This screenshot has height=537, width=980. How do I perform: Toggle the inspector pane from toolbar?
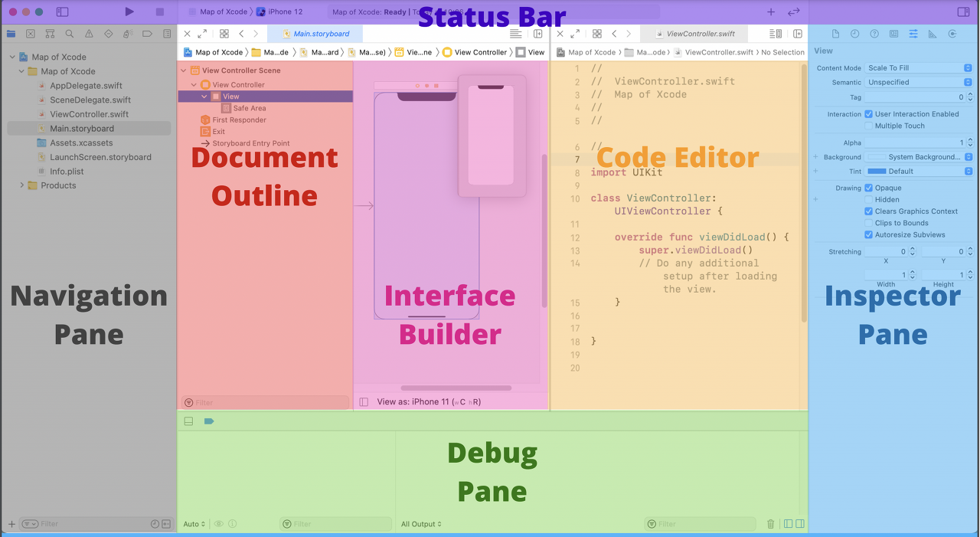pyautogui.click(x=963, y=11)
